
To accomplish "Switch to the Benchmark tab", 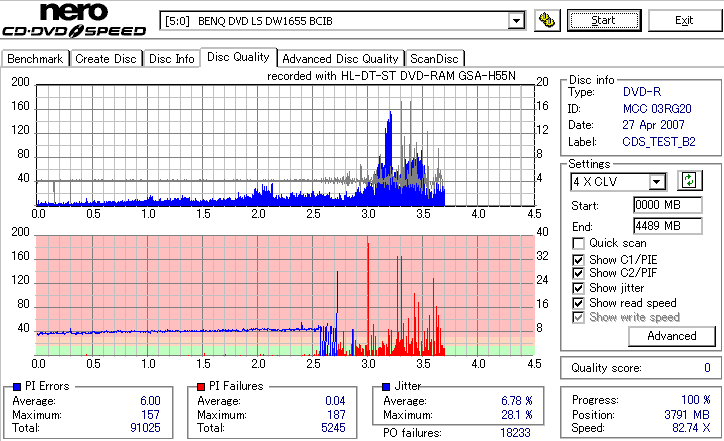I will 35,59.
